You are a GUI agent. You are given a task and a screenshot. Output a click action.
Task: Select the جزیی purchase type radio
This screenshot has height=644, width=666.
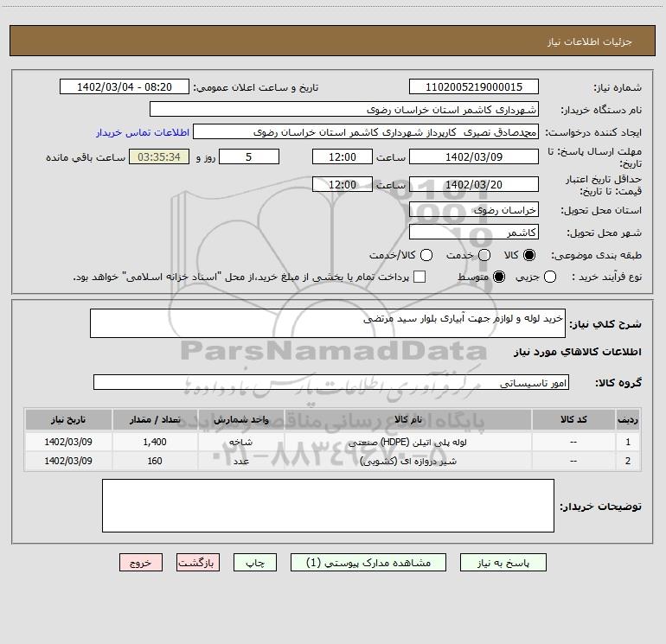click(x=550, y=277)
